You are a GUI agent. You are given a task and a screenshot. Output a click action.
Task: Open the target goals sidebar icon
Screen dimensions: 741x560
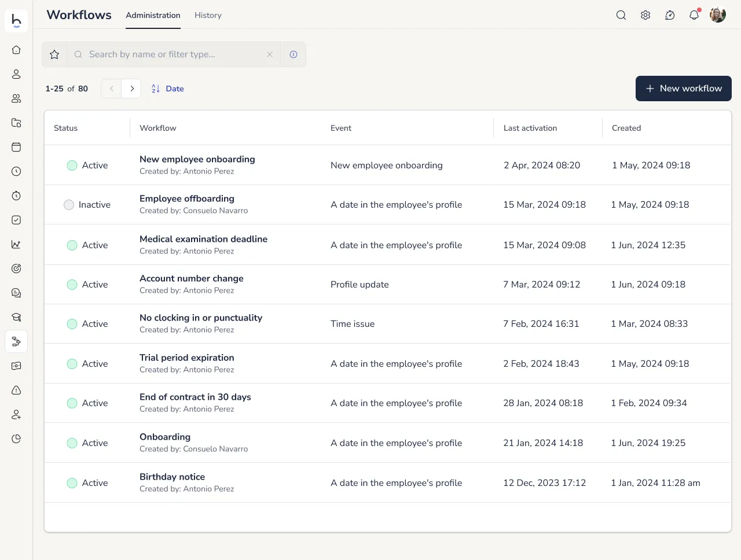(16, 268)
